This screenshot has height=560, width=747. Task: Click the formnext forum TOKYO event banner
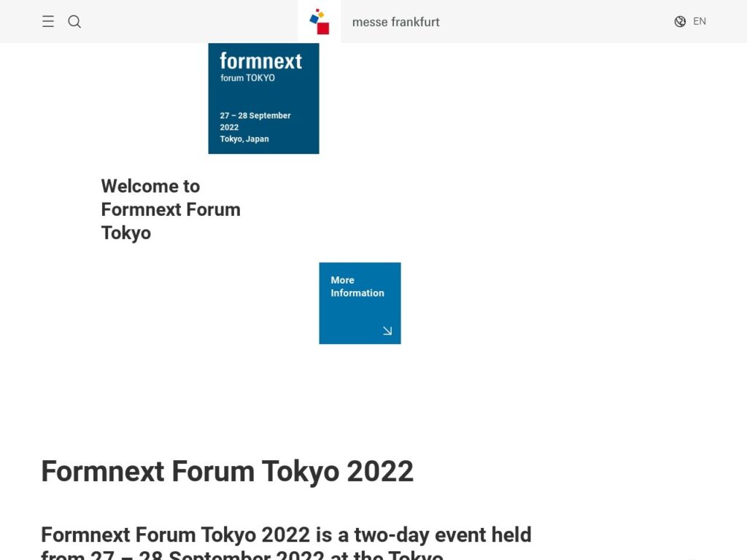[263, 98]
